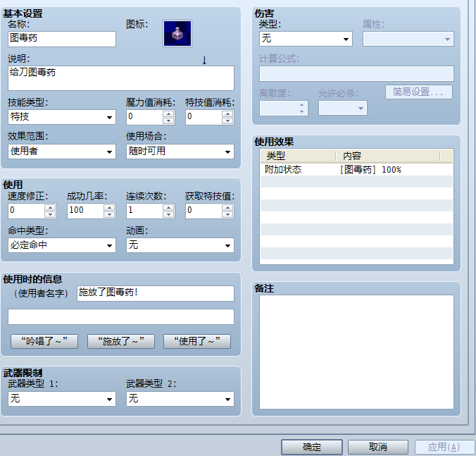476x456 pixels.
Task: Click the 说明 description text box
Action: (121, 78)
